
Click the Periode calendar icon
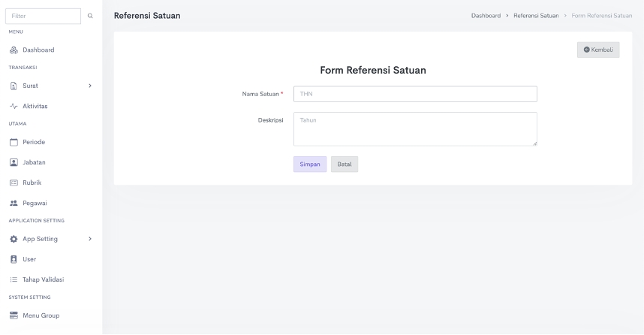pyautogui.click(x=14, y=142)
